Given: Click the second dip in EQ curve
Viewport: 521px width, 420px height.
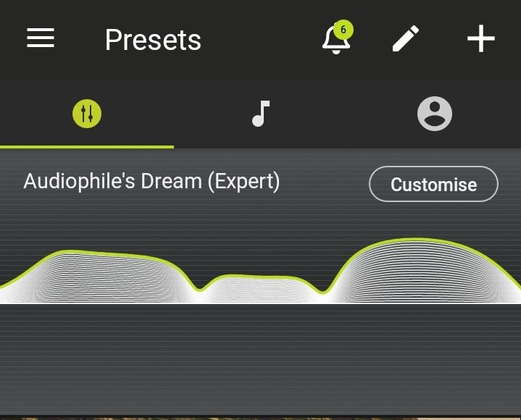Looking at the screenshot, I should point(323,293).
